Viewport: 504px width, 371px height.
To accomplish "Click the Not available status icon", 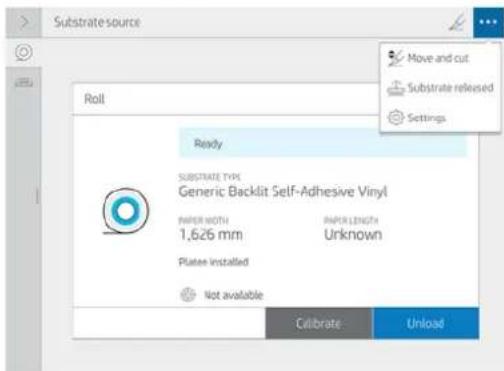I will (188, 295).
